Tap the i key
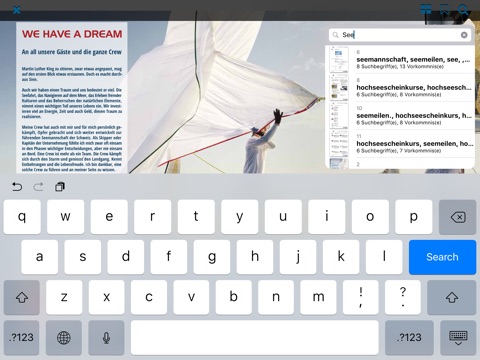 click(327, 217)
